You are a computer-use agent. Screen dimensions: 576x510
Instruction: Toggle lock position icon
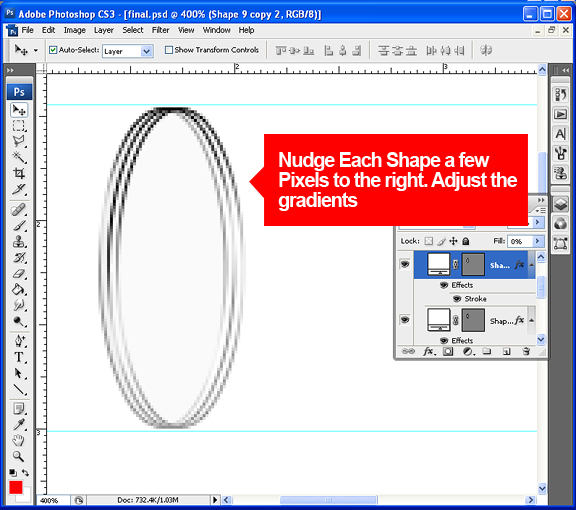point(453,241)
